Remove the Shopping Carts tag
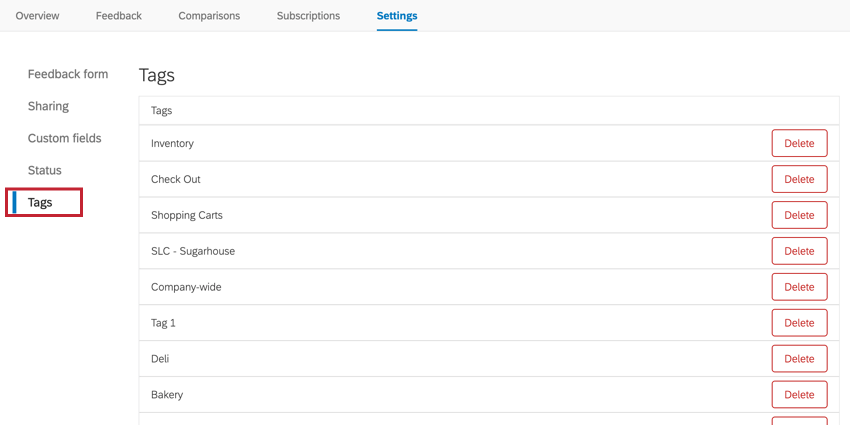Viewport: 850px width, 425px height. 799,215
